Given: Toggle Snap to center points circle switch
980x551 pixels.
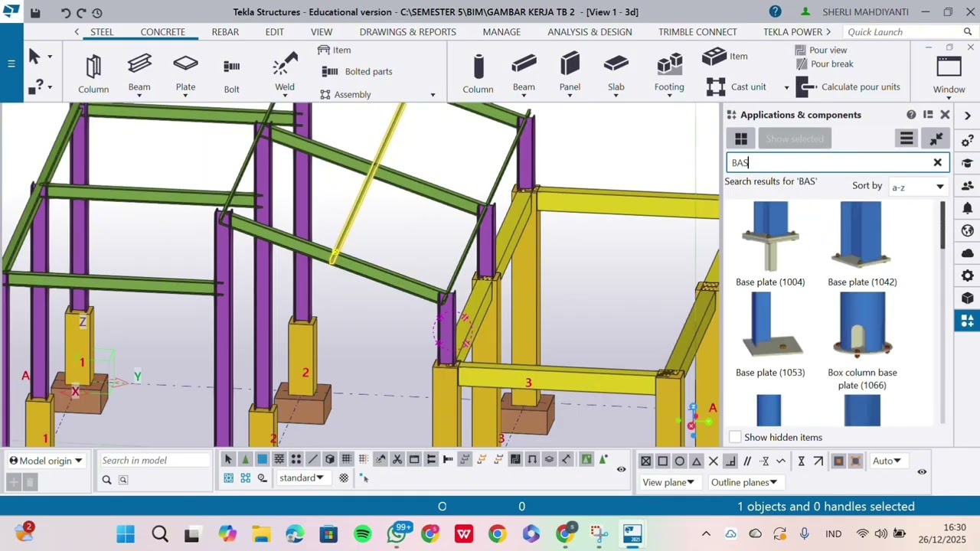Looking at the screenshot, I should (680, 461).
